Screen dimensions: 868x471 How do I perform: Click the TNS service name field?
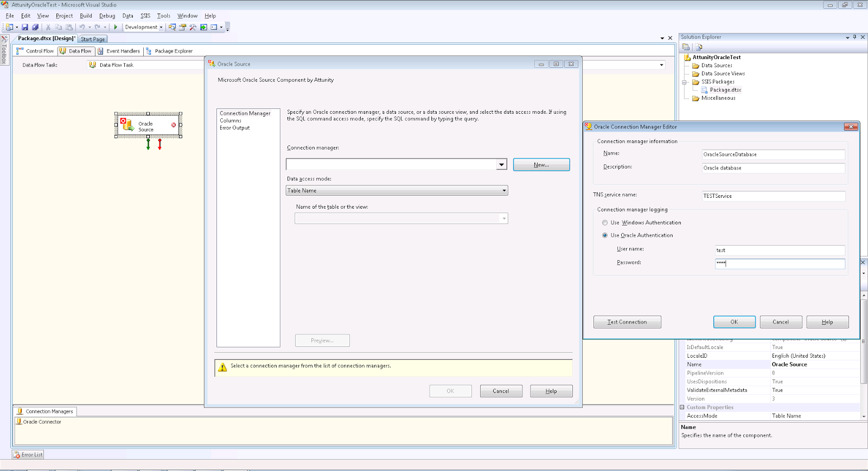coord(773,196)
